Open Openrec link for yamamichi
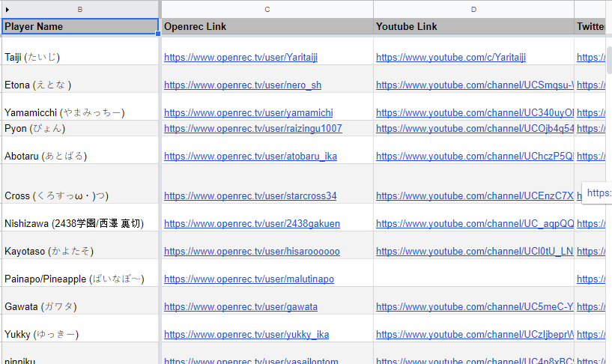The image size is (612, 364). (x=249, y=113)
